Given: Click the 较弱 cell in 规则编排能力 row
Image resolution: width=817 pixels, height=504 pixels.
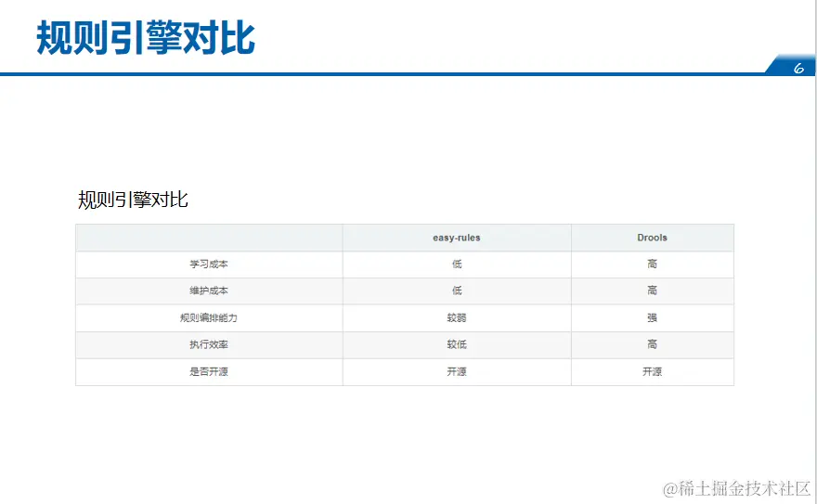Looking at the screenshot, I should coord(457,318).
